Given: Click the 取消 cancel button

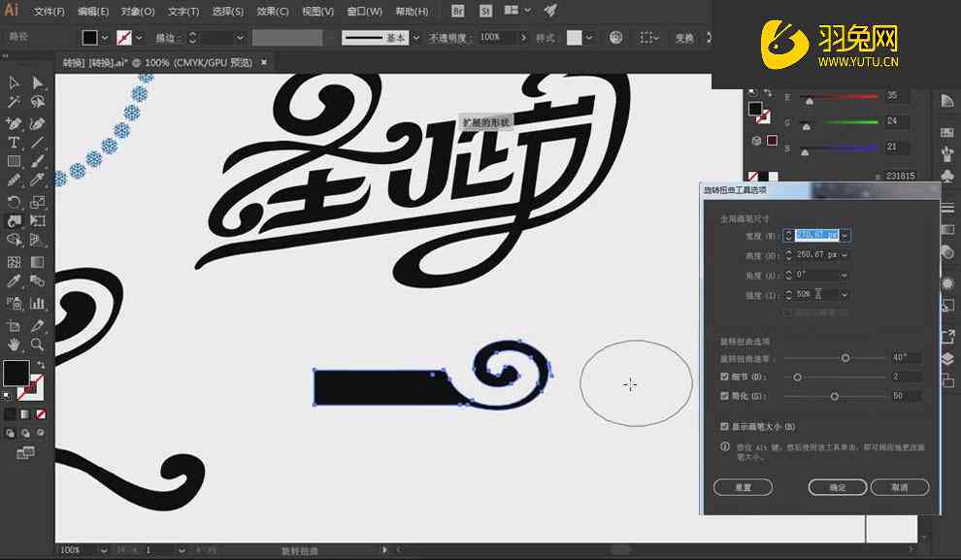Looking at the screenshot, I should pyautogui.click(x=900, y=487).
